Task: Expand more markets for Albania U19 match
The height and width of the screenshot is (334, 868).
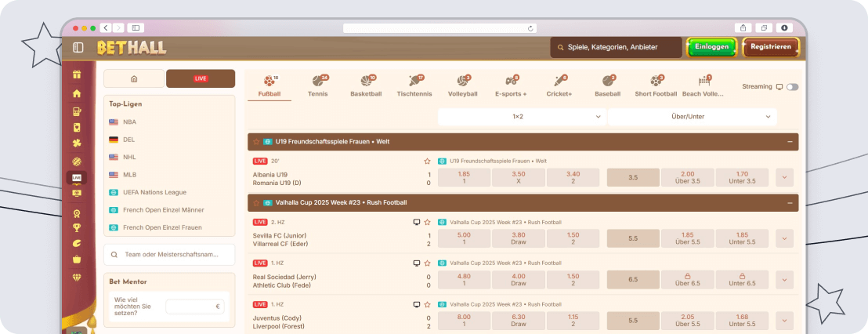Action: click(784, 177)
